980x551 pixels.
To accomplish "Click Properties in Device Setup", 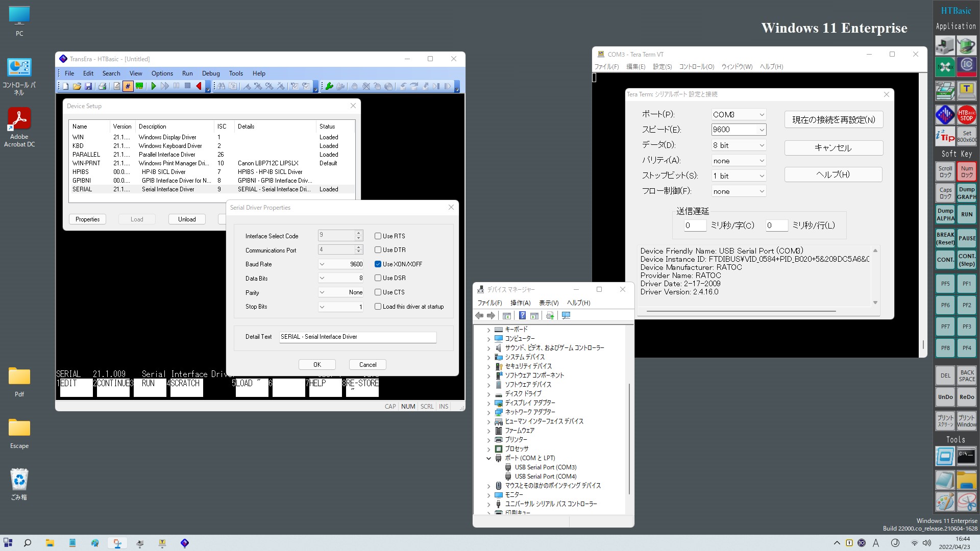I will tap(87, 219).
